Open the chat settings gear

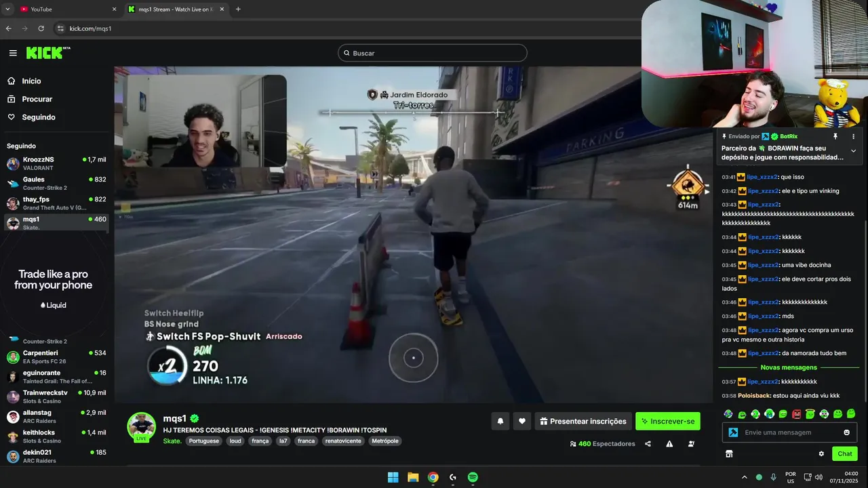point(821,454)
